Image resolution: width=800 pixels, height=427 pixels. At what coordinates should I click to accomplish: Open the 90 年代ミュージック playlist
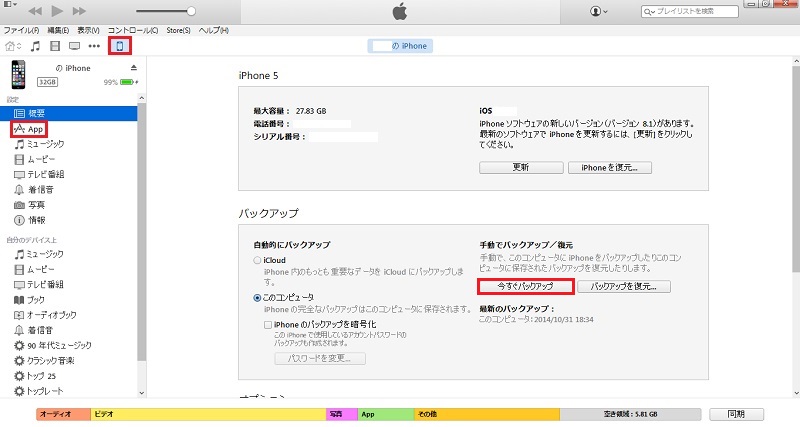pyautogui.click(x=53, y=345)
